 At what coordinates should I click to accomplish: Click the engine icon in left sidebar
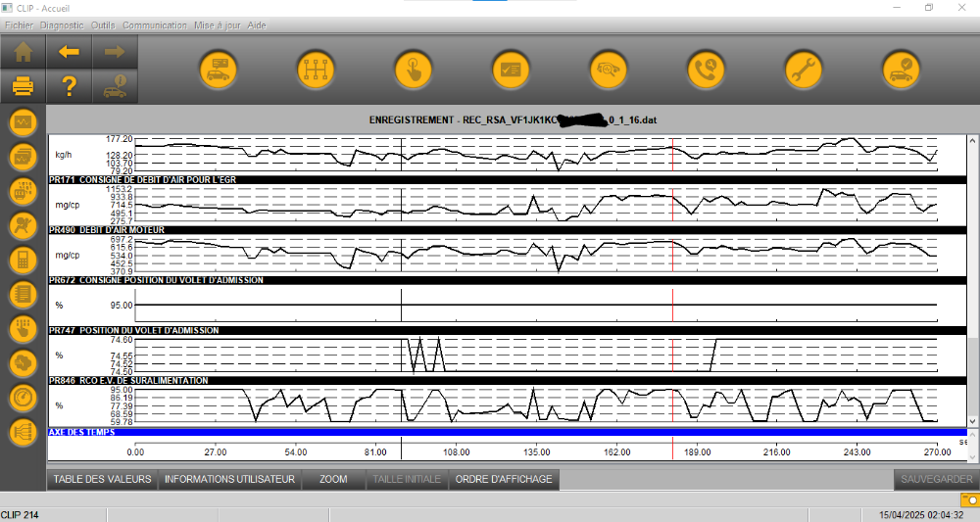point(24,363)
